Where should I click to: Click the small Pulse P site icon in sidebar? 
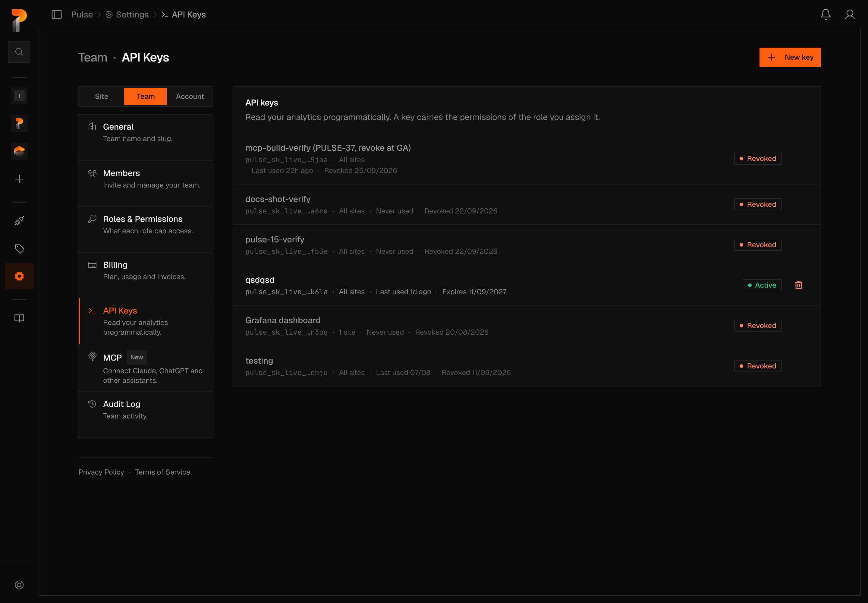pyautogui.click(x=19, y=124)
